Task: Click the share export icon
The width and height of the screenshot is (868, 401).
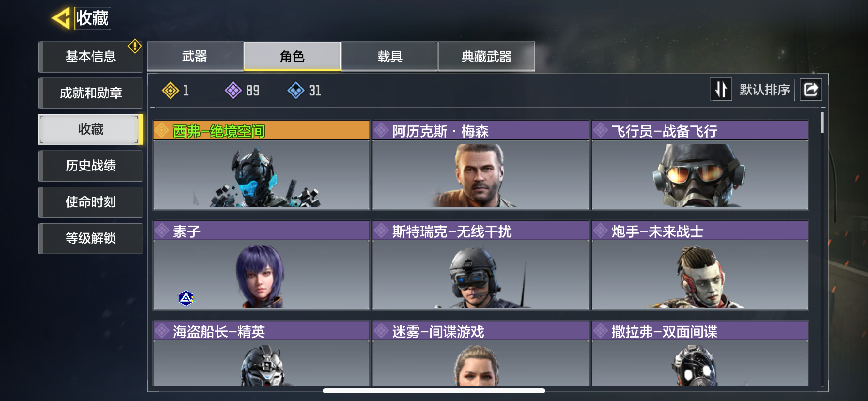Action: click(x=811, y=90)
